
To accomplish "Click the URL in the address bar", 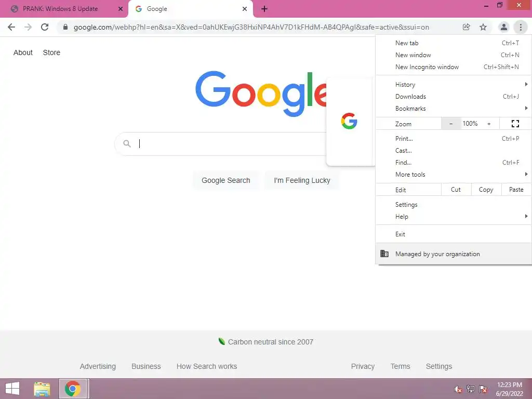I will pos(251,27).
